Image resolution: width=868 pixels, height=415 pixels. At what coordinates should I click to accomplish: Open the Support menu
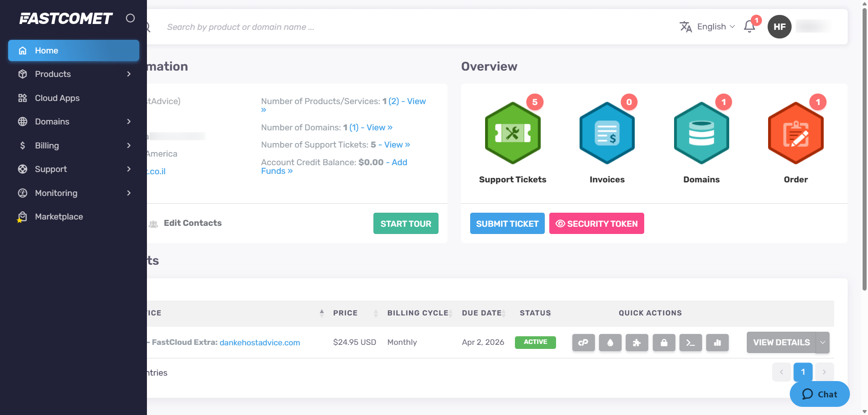74,169
